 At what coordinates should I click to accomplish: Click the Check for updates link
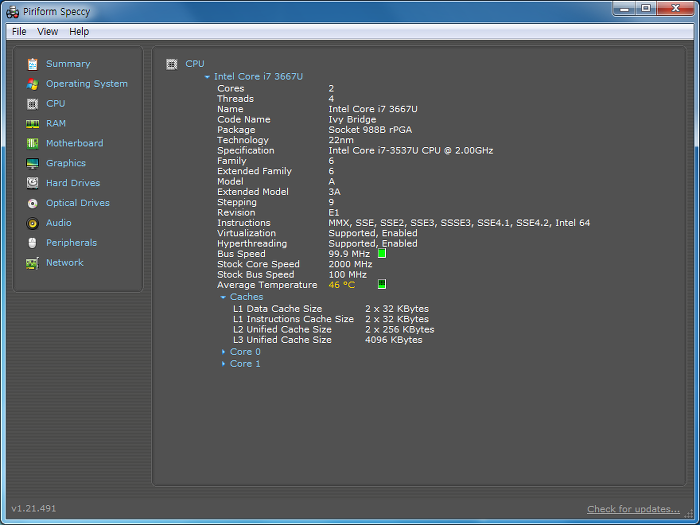633,509
